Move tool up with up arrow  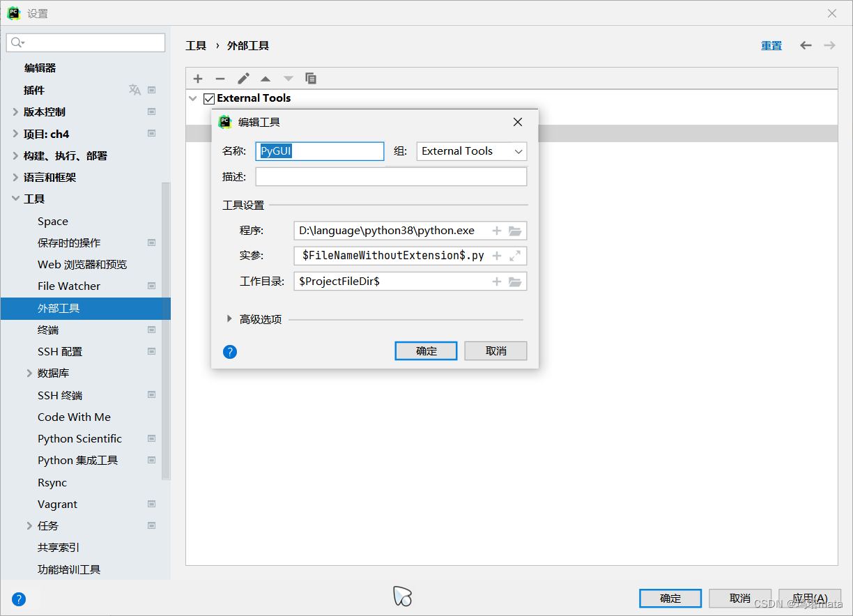click(266, 79)
